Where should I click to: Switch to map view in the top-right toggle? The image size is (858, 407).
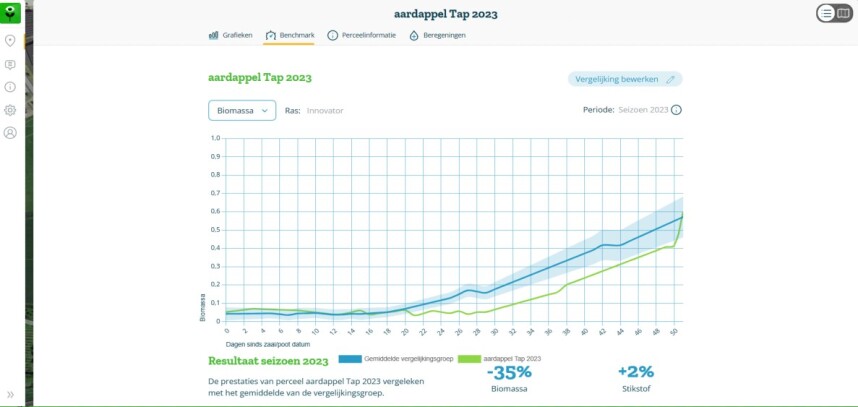pos(844,13)
